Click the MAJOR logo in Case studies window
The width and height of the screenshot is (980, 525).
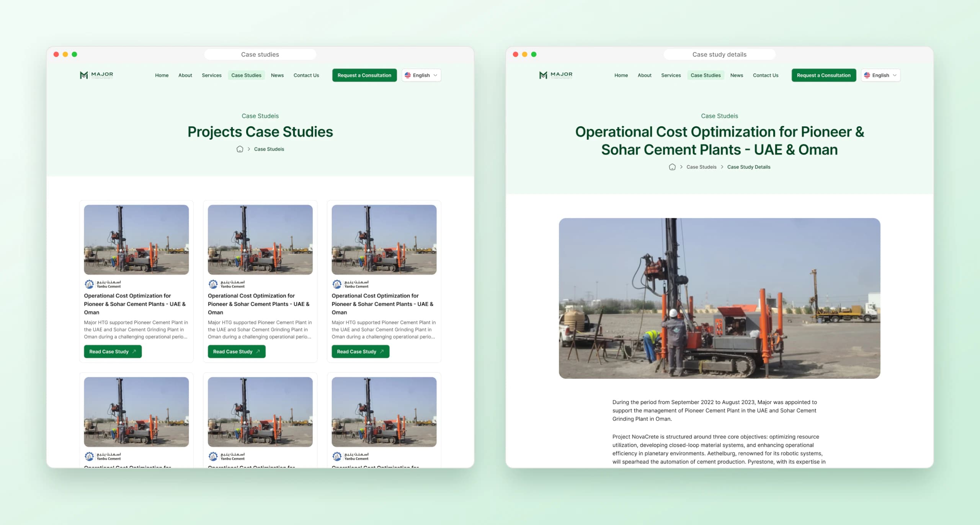pos(96,75)
